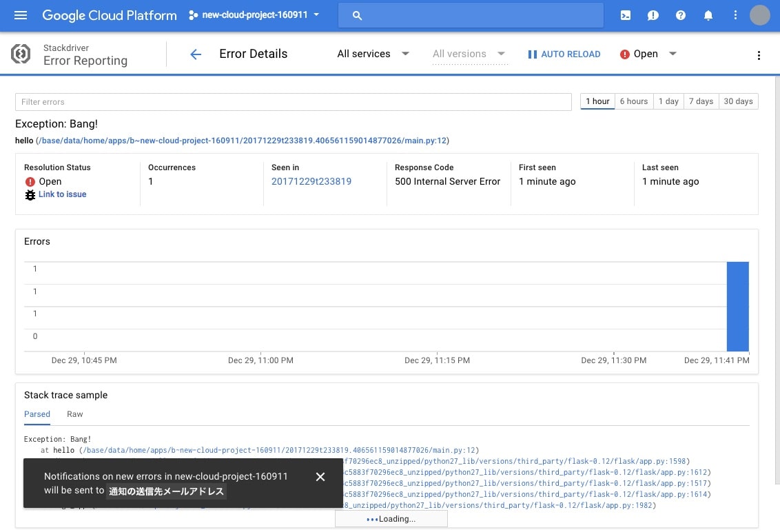Open the resolution status Open dropdown
Viewport: 780px width, 532px height.
[x=648, y=54]
